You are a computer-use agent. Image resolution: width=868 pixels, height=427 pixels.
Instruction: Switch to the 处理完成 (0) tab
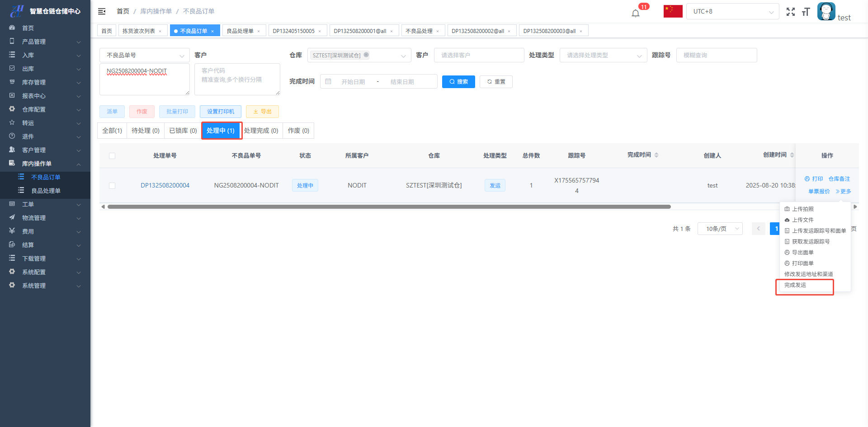(261, 131)
